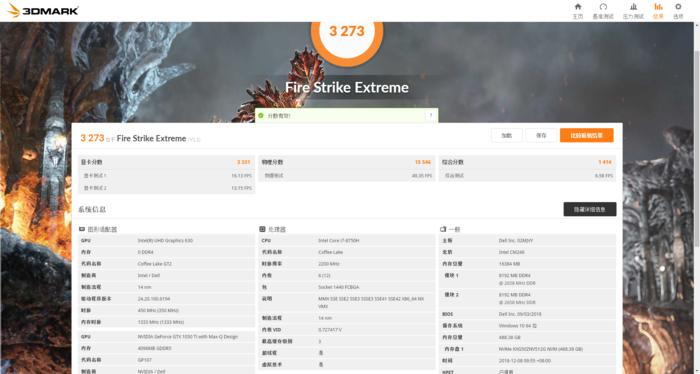Image resolution: width=700 pixels, height=374 pixels.
Task: Click the processor section chip icon
Action: click(262, 229)
